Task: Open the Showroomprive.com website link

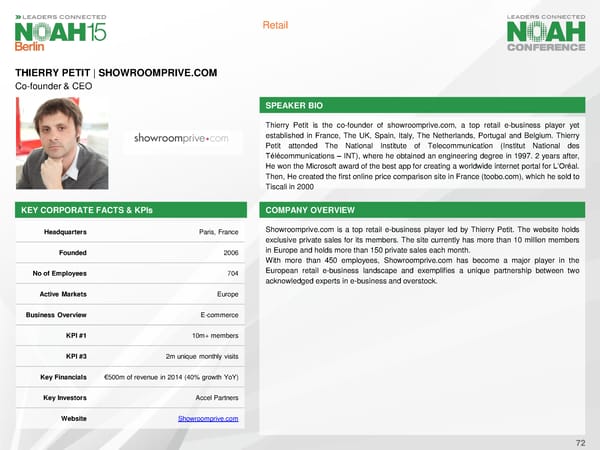Action: (x=207, y=418)
